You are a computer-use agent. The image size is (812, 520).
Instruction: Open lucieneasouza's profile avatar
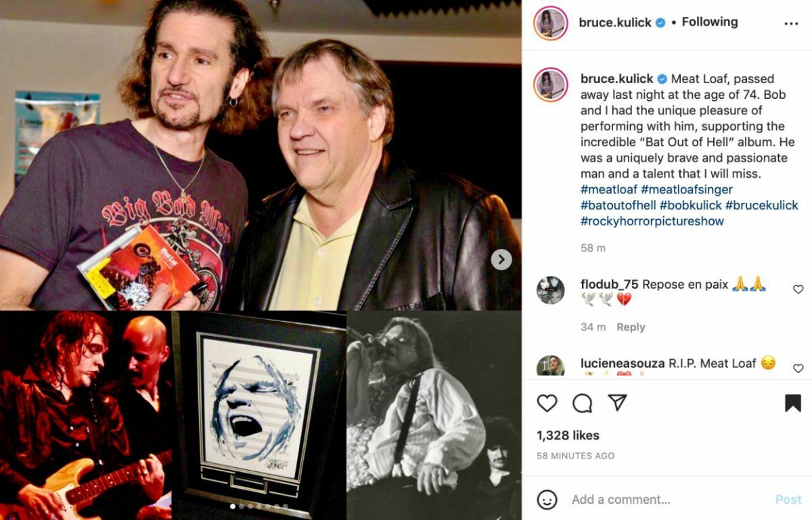[550, 367]
